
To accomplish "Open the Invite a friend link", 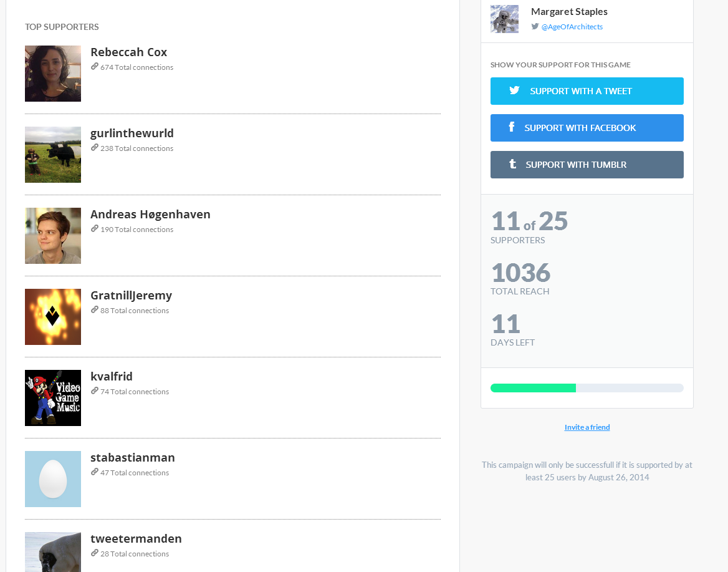I will click(x=587, y=427).
